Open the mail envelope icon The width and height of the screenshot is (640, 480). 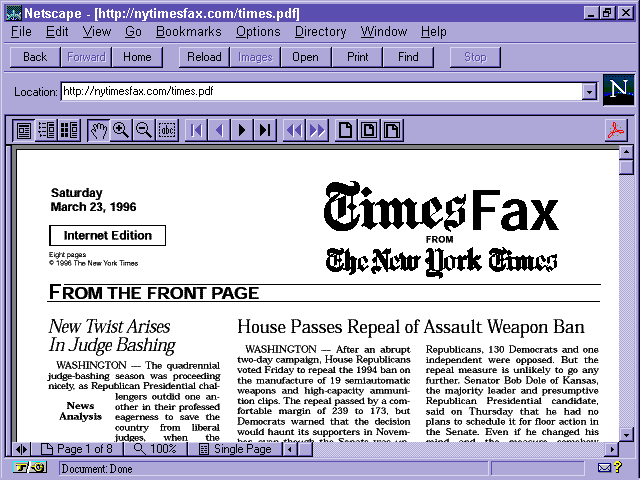coord(604,468)
